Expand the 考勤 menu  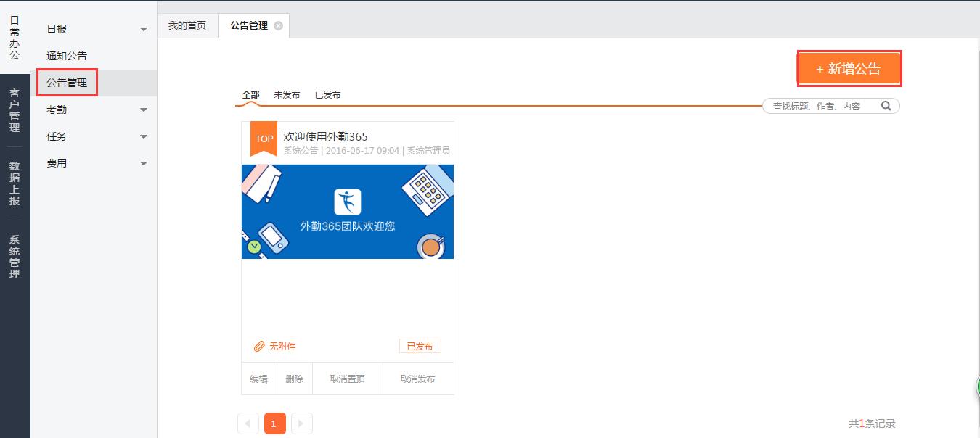coord(143,110)
